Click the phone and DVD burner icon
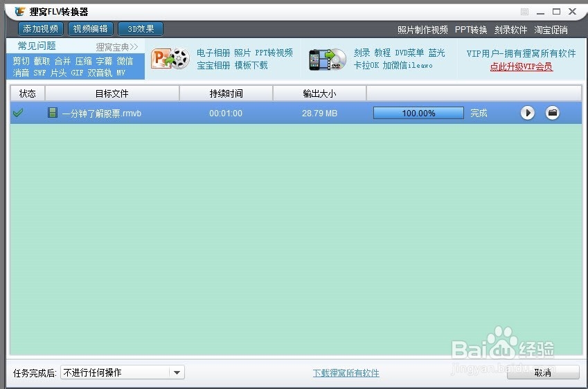This screenshot has width=588, height=389. click(x=328, y=60)
